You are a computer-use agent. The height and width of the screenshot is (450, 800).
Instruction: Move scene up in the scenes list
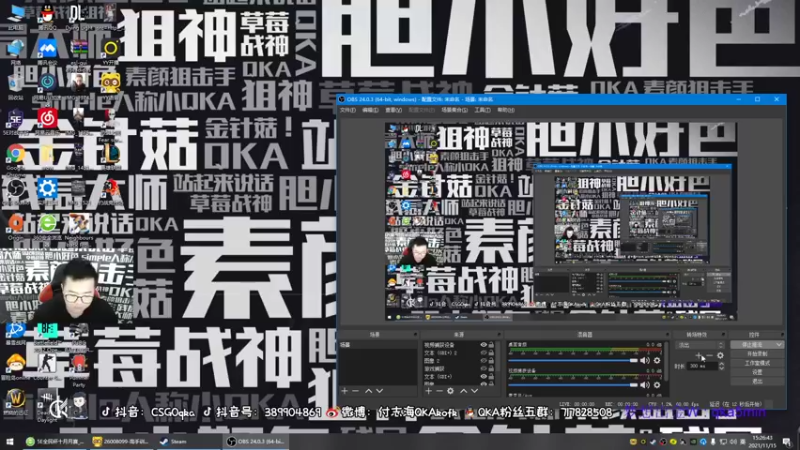[x=368, y=391]
